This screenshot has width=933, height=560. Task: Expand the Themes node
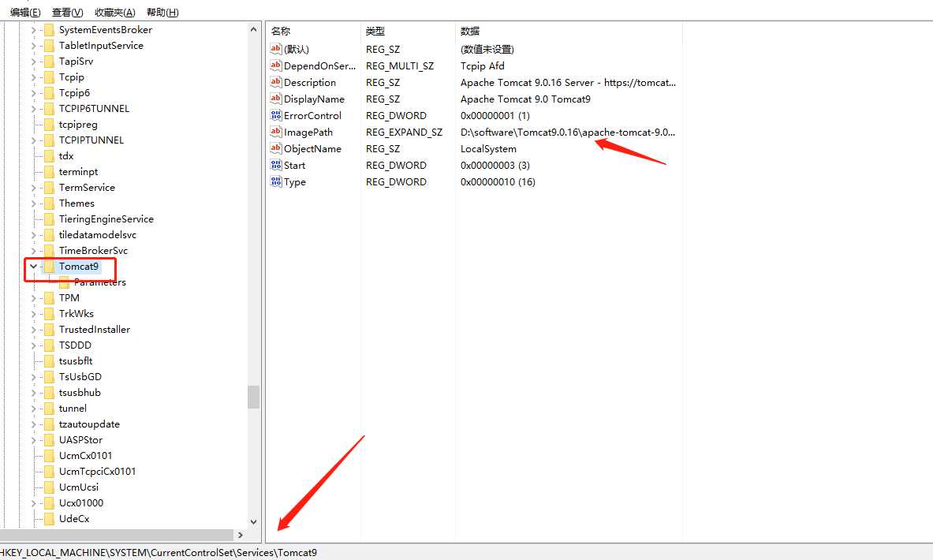(32, 203)
